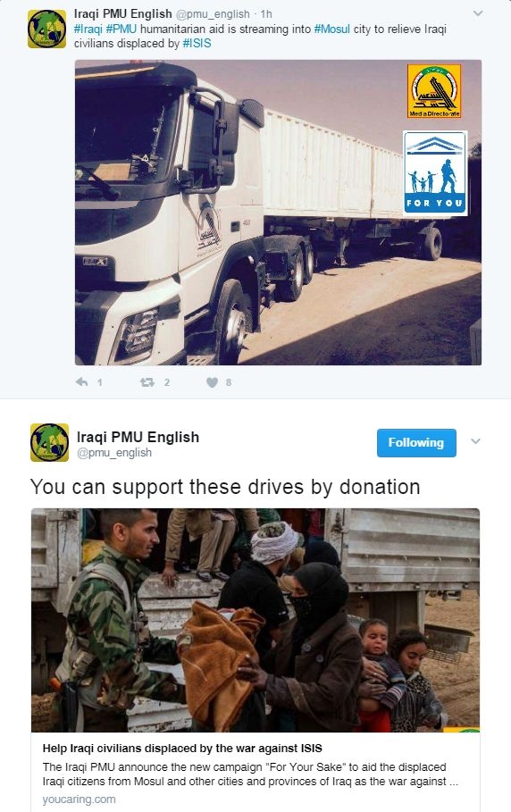Click the blue FOR YOU campaign badge

435,173
